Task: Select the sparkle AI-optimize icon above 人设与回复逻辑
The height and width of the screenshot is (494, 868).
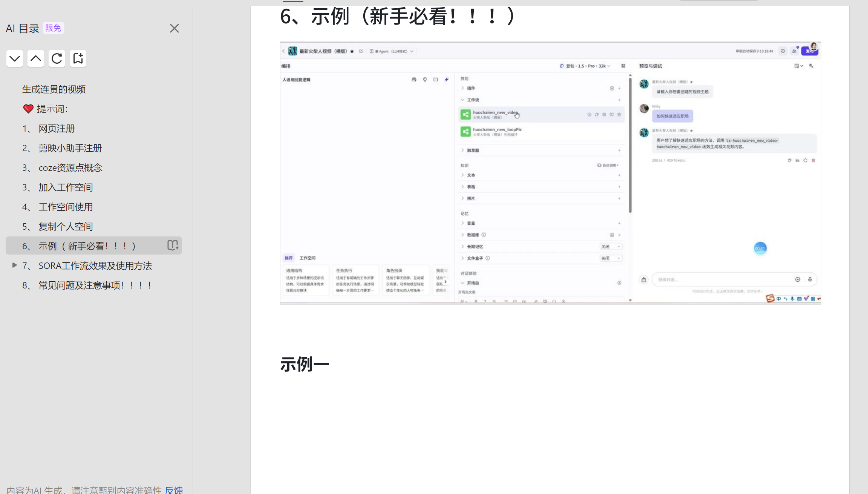Action: [447, 80]
